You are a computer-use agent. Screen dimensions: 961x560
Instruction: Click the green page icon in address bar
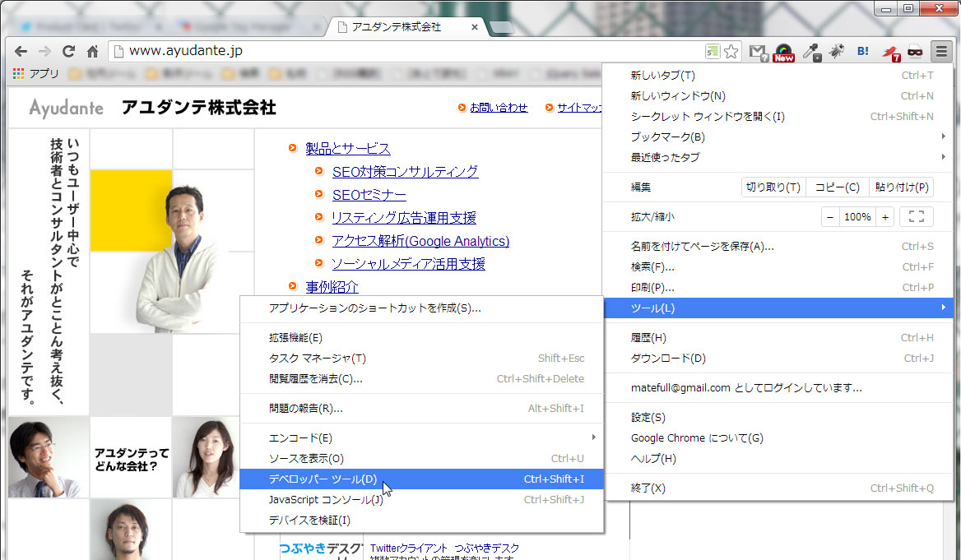713,52
